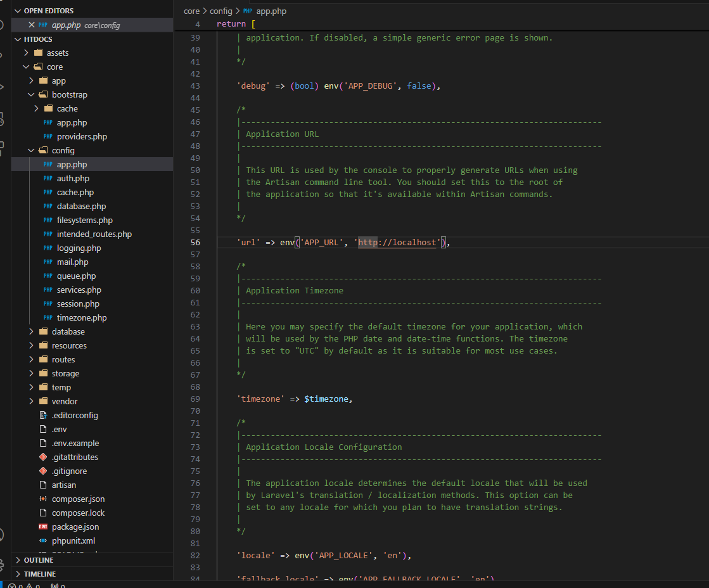Expand the database folder chevron
The width and height of the screenshot is (709, 588).
tap(31, 331)
